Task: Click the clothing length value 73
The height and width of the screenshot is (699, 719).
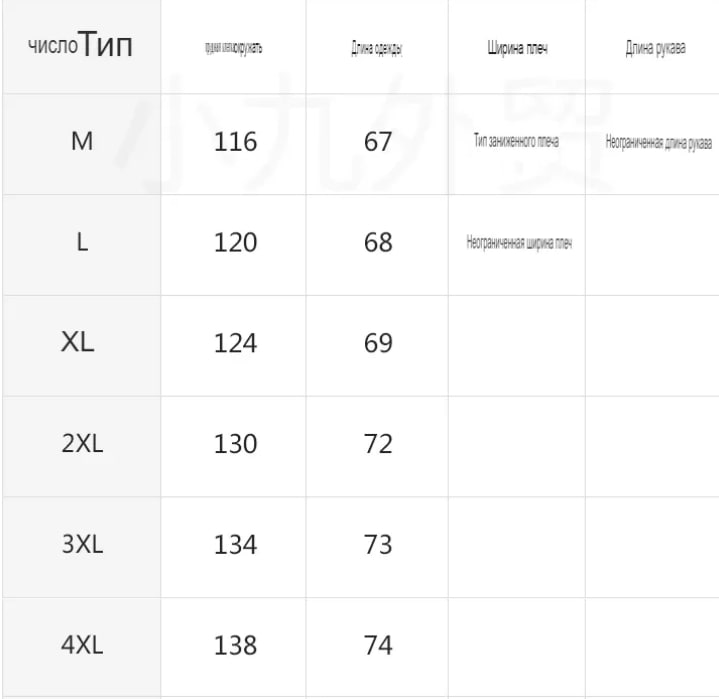Action: pyautogui.click(x=378, y=545)
